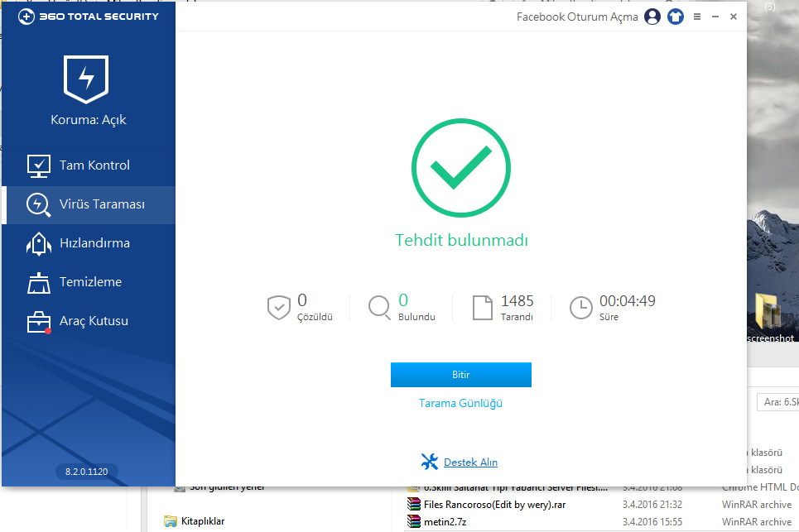Click the user account avatar icon
This screenshot has height=532, width=799.
point(652,17)
